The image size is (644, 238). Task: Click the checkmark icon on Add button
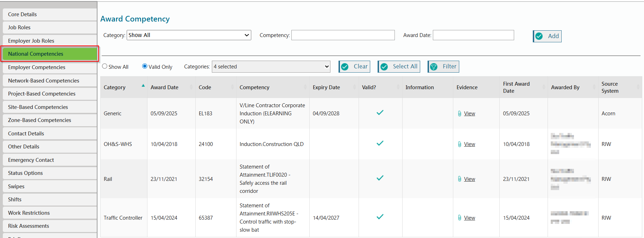pos(539,36)
